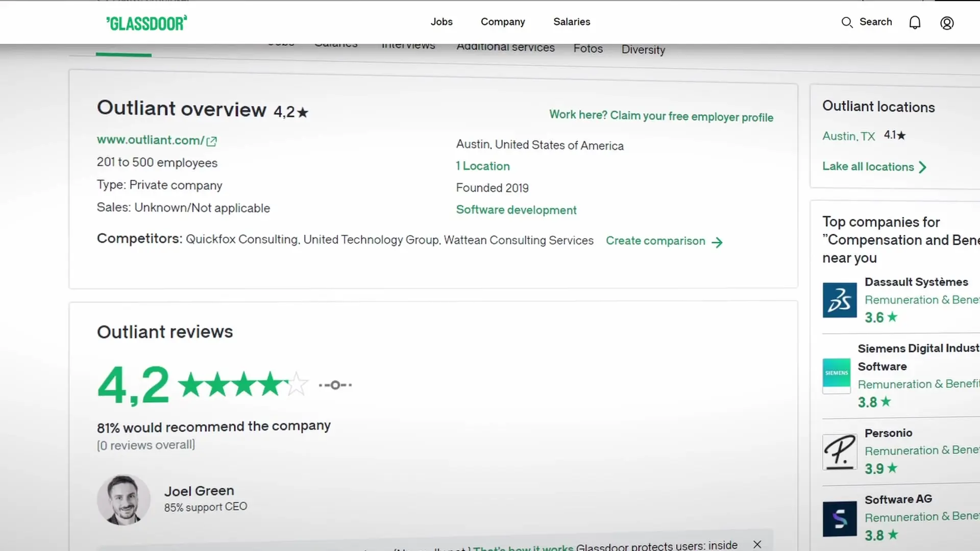Viewport: 980px width, 551px height.
Task: Click arrow icon next to Create comparison
Action: click(717, 242)
